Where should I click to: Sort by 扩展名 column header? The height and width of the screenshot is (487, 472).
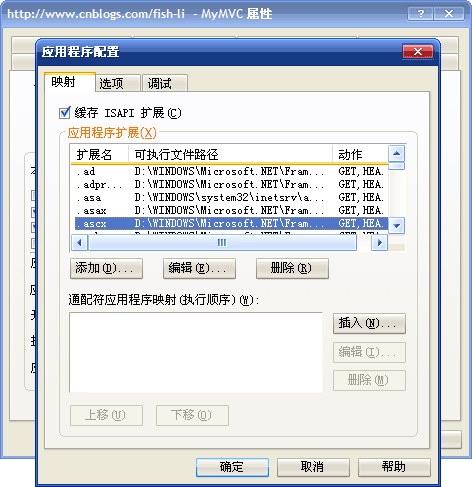click(x=100, y=154)
